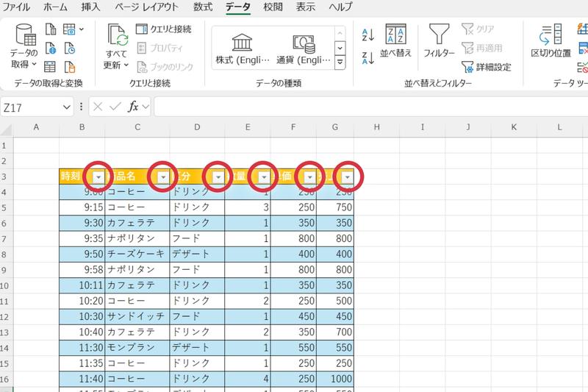
Task: Select column K by its header
Action: [514, 127]
